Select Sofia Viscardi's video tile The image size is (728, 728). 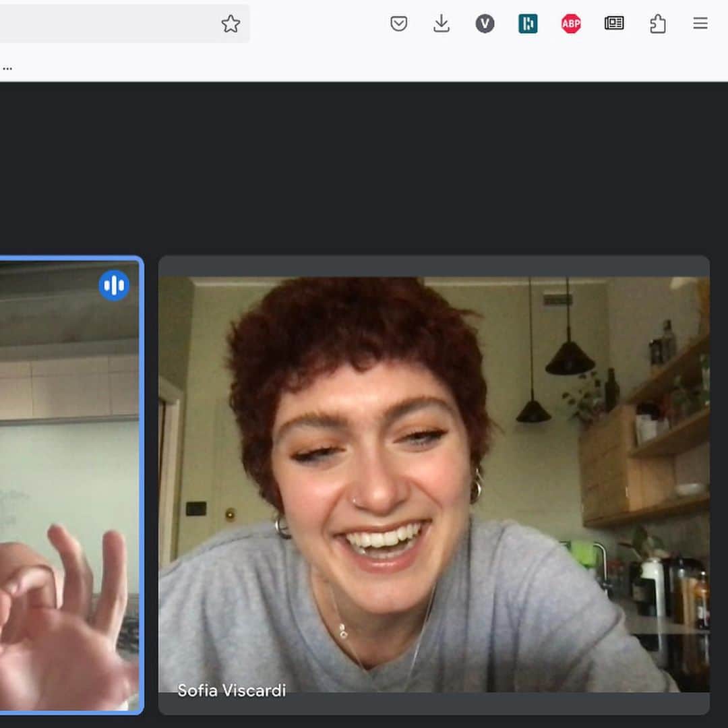click(x=433, y=485)
